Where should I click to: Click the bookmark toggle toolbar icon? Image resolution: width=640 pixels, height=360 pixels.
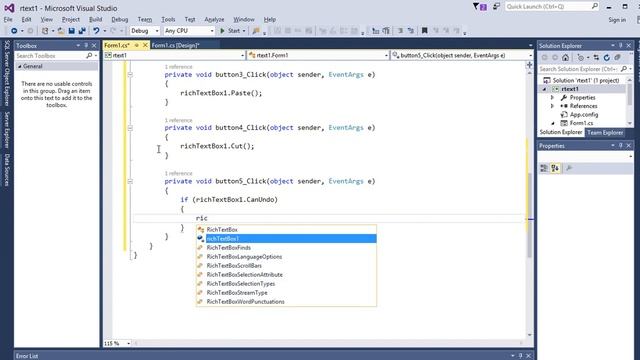[x=424, y=31]
